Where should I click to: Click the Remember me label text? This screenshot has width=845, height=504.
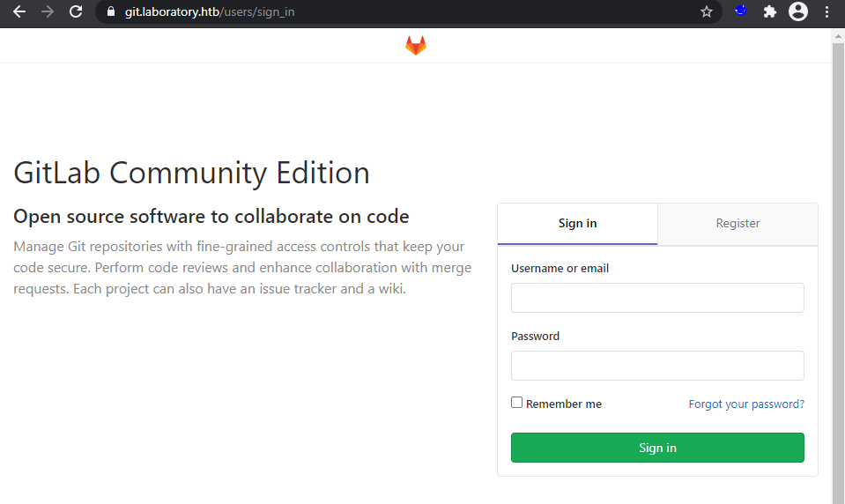[564, 404]
